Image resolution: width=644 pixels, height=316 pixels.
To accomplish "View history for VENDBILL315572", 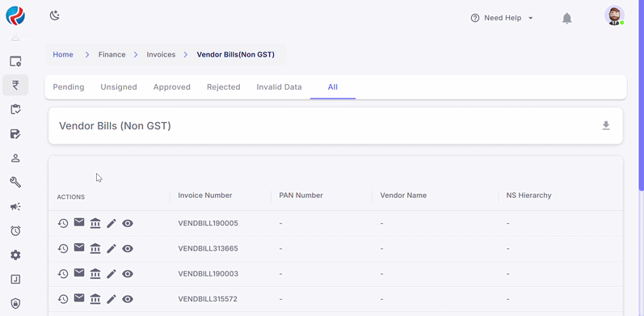I will [63, 299].
